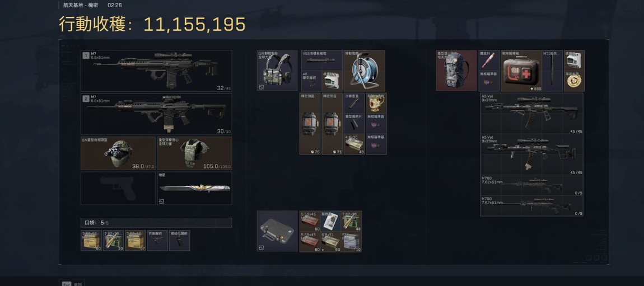Select the pink stim injector
The image size is (644, 286).
pos(489,60)
